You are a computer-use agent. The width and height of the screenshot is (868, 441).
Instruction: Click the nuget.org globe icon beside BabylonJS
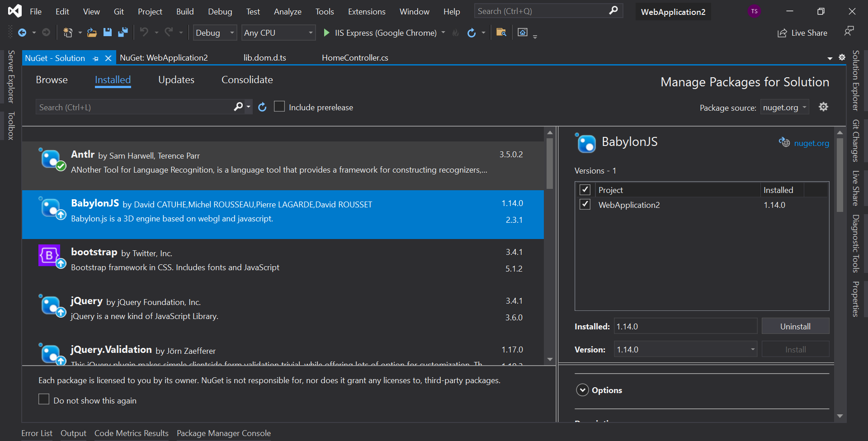[x=785, y=142]
